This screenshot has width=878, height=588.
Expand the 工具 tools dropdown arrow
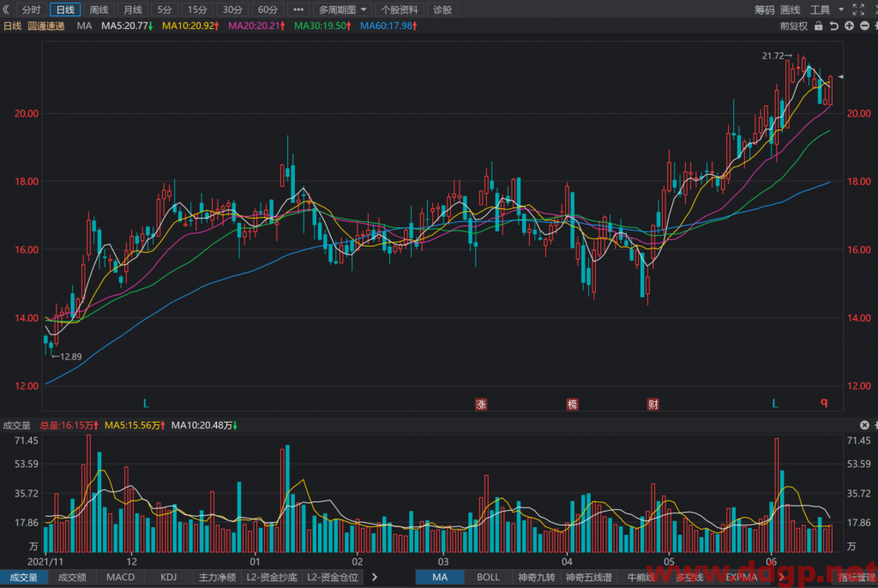tap(841, 9)
